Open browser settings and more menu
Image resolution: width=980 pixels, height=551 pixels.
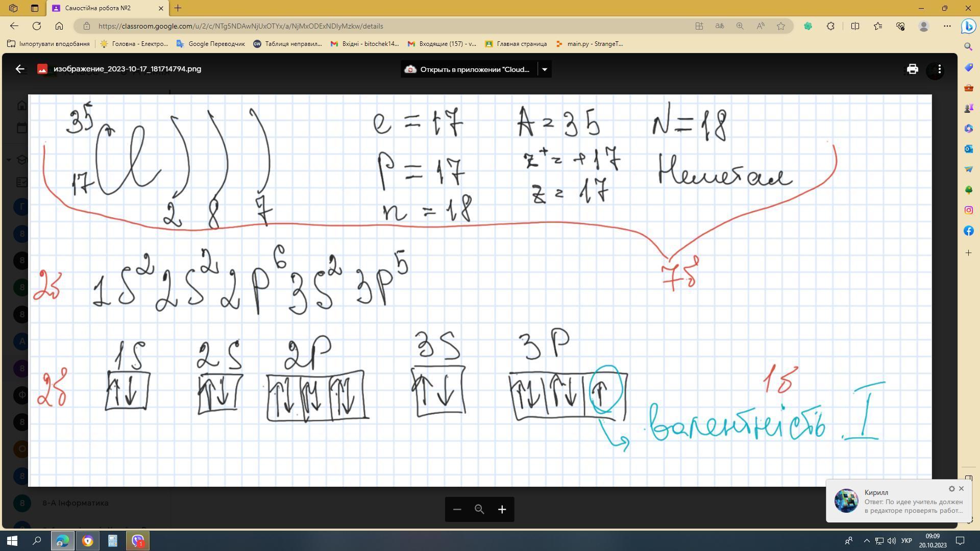point(947,26)
